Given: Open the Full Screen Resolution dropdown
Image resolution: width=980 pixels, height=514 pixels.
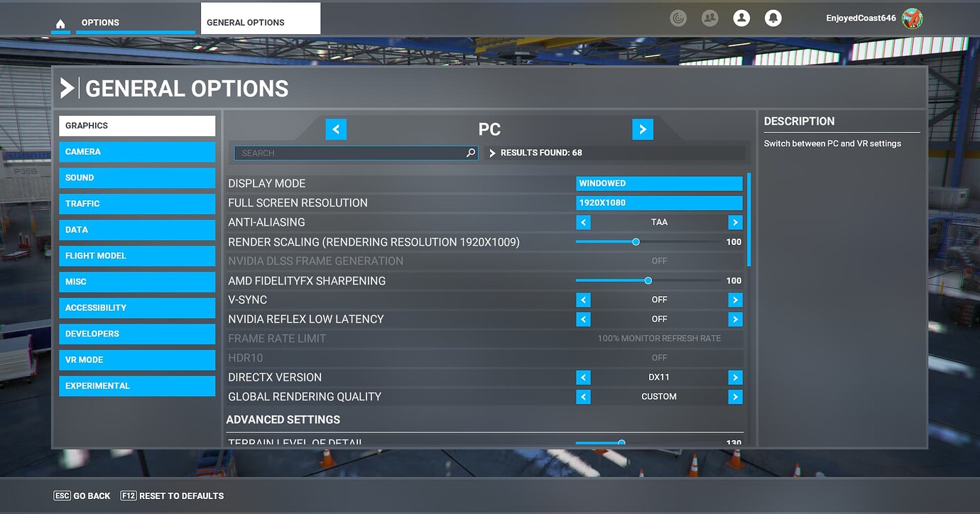Looking at the screenshot, I should 658,202.
